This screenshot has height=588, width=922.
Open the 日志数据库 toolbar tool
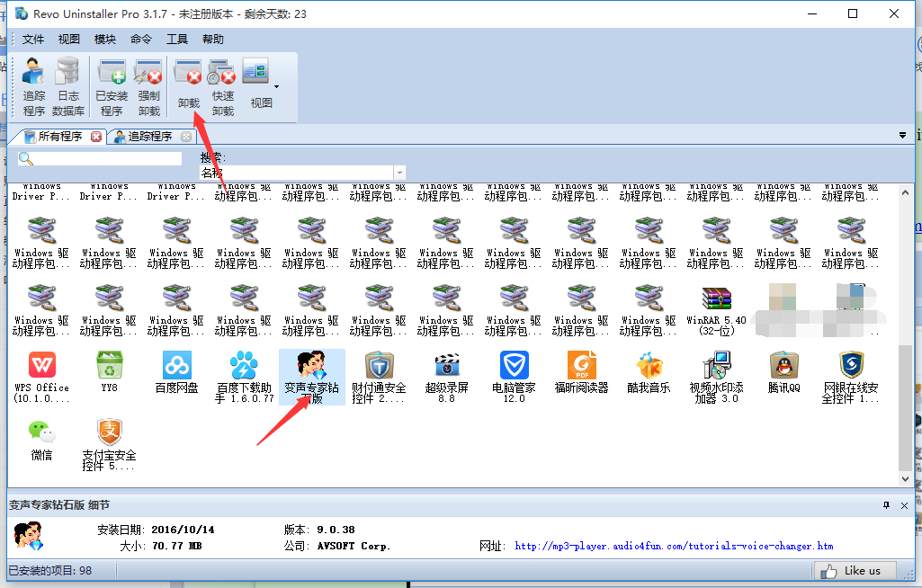pyautogui.click(x=68, y=87)
